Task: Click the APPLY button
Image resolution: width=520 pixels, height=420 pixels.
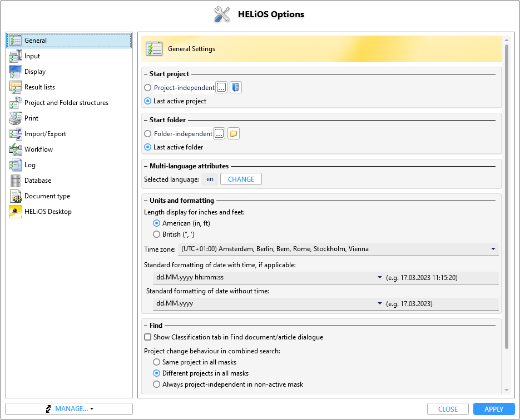Action: click(x=494, y=409)
